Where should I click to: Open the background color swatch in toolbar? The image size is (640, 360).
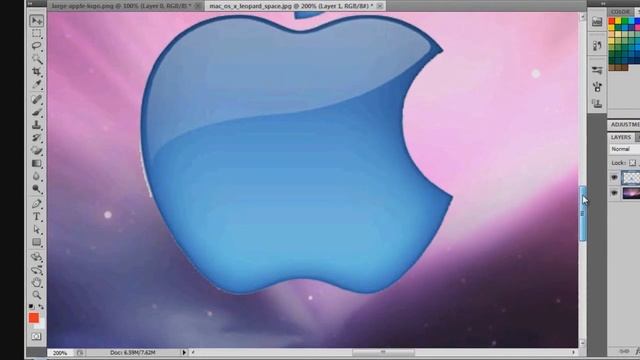click(x=41, y=325)
